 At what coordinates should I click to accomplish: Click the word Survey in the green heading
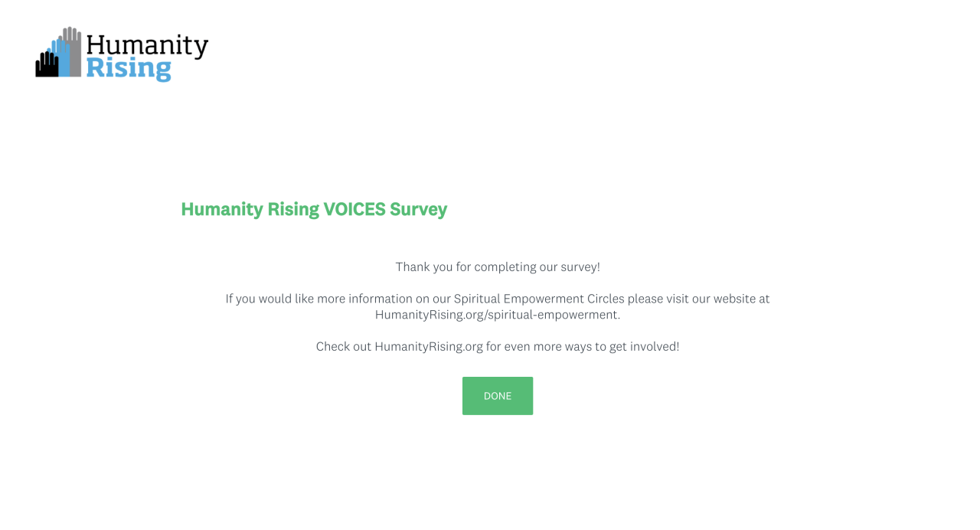tap(419, 209)
